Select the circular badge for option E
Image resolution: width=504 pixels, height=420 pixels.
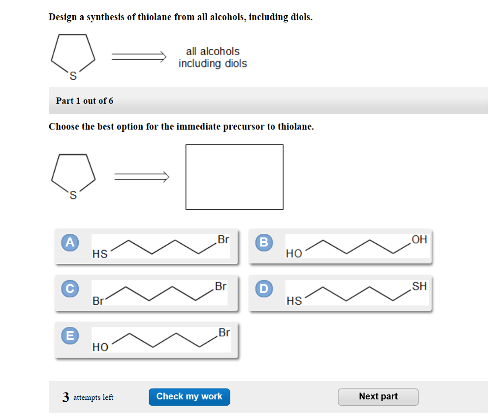coord(70,336)
